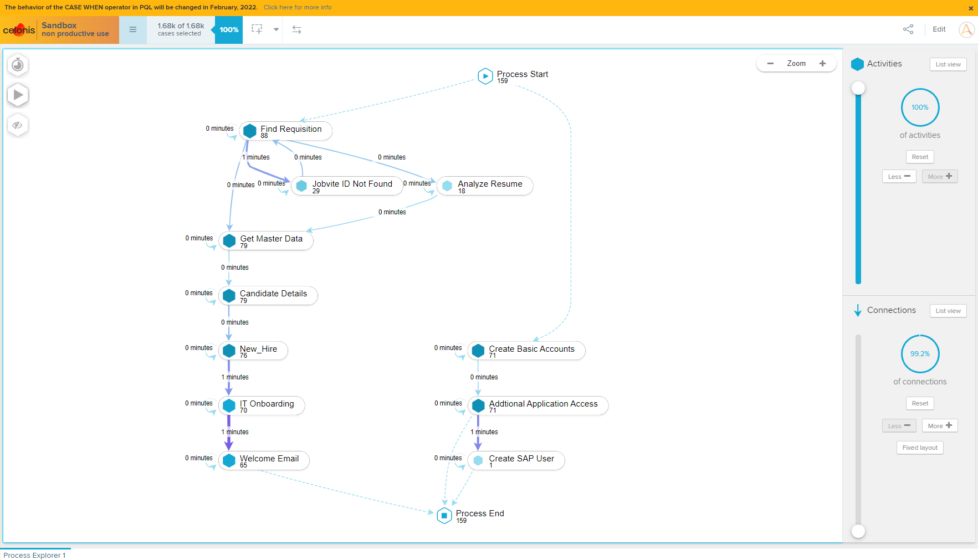Open the user profile avatar
This screenshot has height=560, width=978.
[967, 30]
